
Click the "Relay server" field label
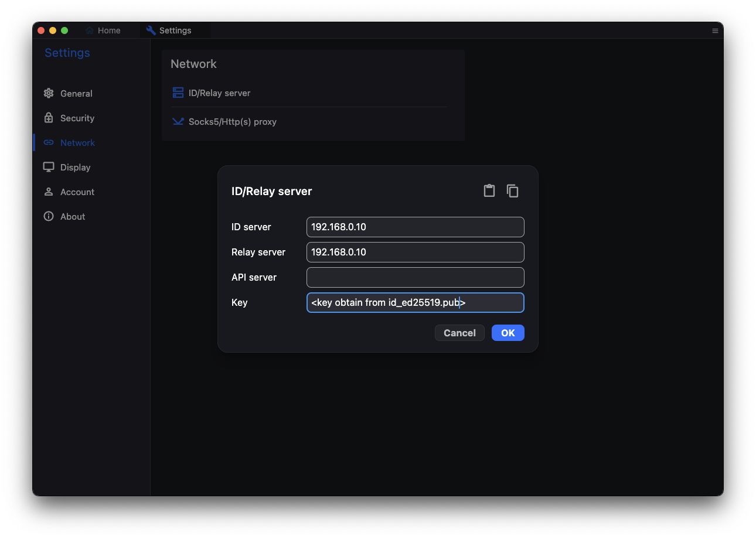point(258,252)
